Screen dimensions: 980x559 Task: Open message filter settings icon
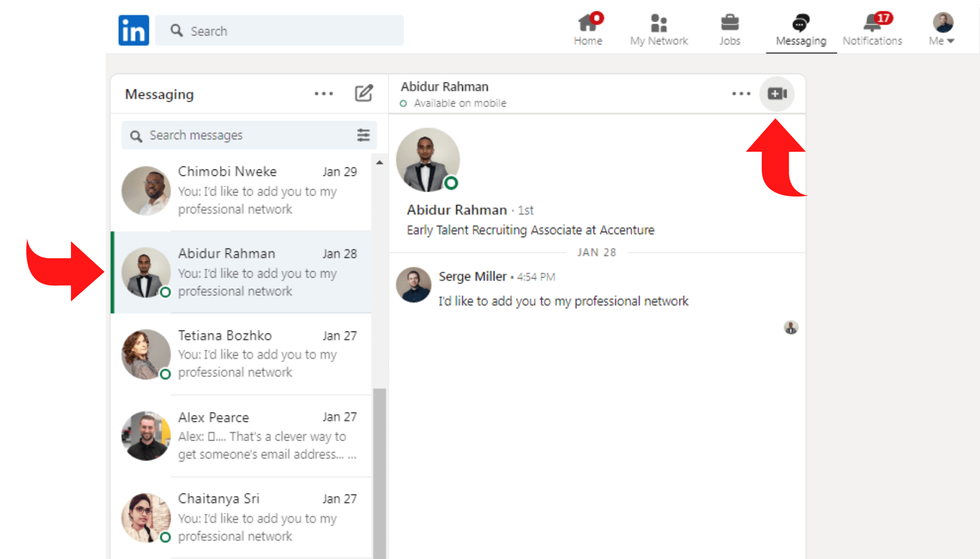363,135
